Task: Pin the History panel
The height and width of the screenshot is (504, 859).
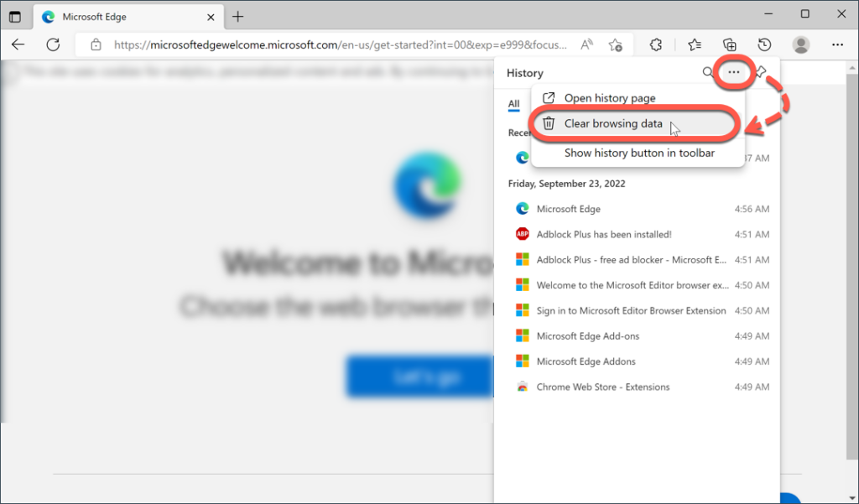Action: [759, 73]
